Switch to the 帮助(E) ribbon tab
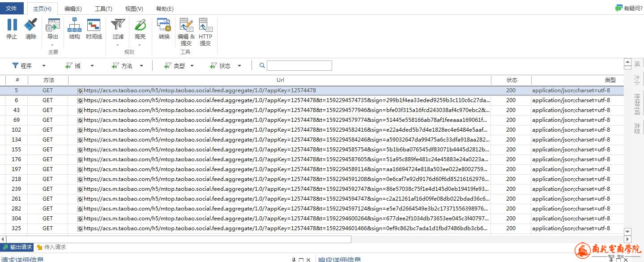 click(165, 9)
